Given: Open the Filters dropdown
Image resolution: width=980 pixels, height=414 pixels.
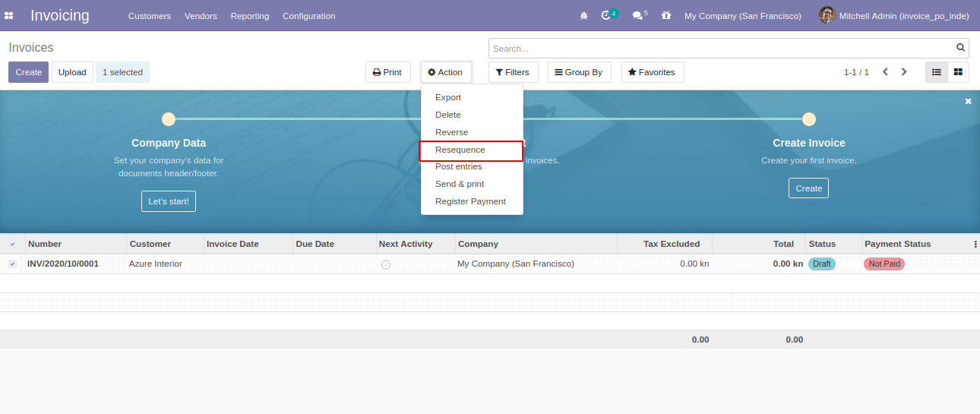Looking at the screenshot, I should (x=513, y=72).
